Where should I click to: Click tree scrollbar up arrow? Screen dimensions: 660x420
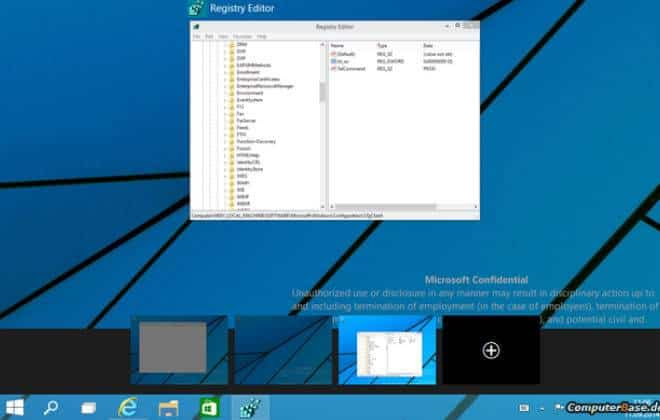(323, 44)
